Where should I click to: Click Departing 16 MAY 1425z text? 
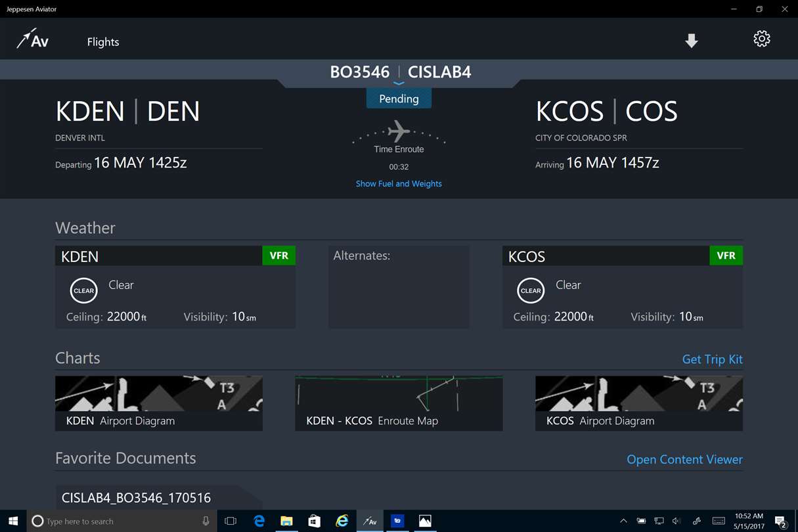(121, 164)
